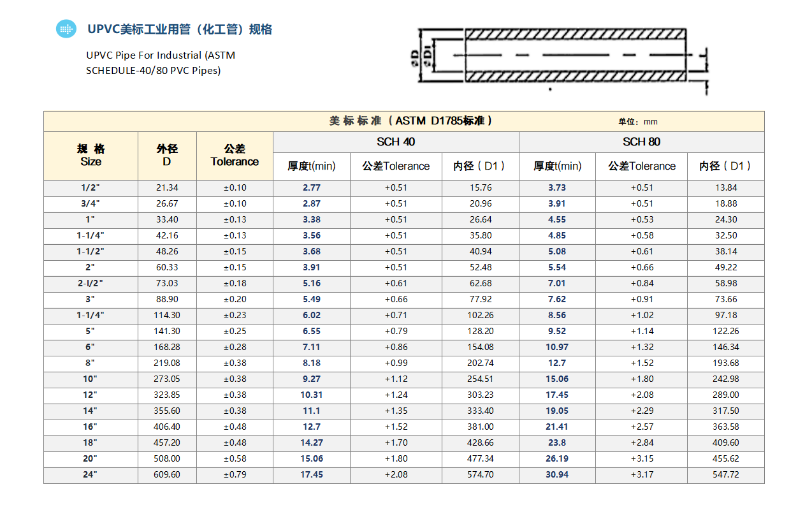Select the 1/2" size cell in the first row
The image size is (812, 519).
(x=91, y=188)
